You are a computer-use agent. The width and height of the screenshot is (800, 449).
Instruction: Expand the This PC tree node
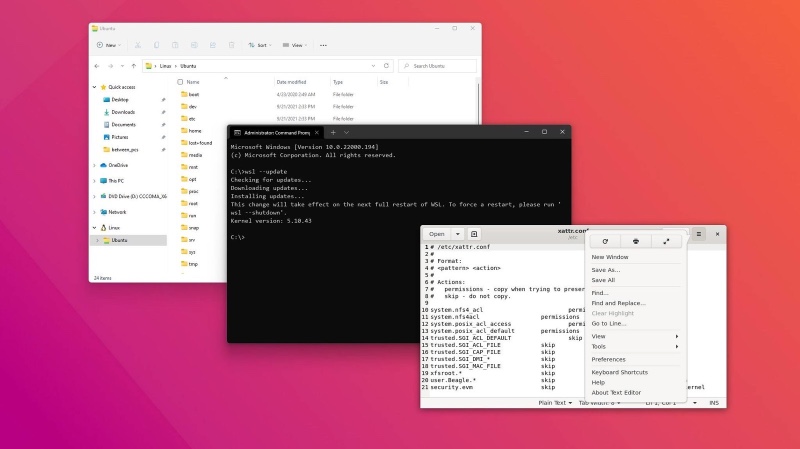click(x=96, y=180)
